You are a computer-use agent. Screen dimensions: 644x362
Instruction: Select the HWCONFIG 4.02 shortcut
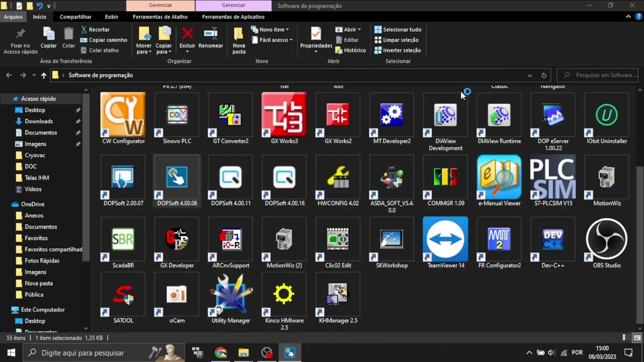point(338,181)
